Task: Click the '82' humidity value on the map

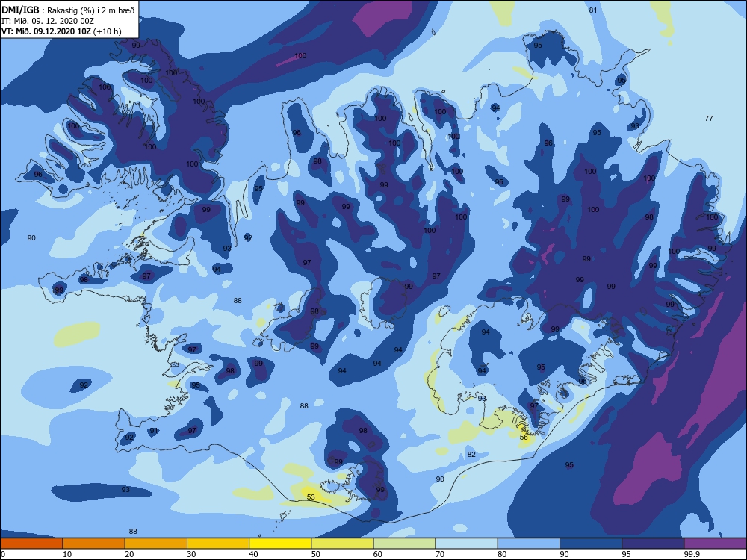Action: (x=471, y=454)
